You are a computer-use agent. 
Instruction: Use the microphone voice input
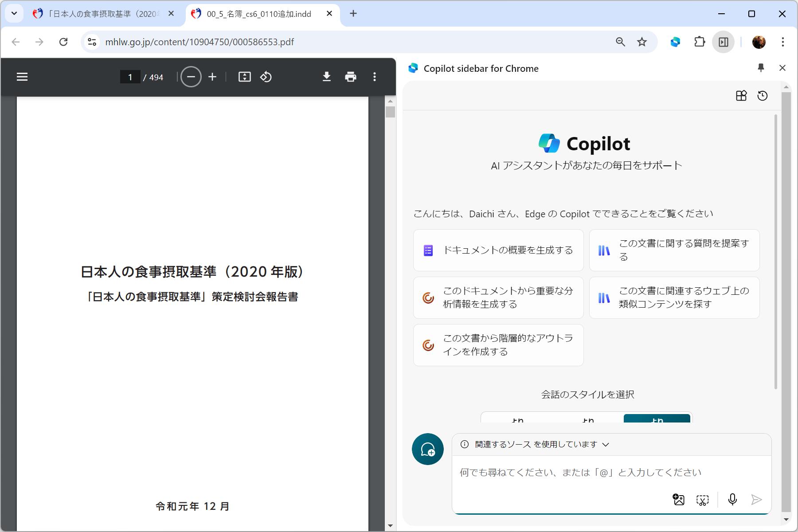(x=732, y=500)
